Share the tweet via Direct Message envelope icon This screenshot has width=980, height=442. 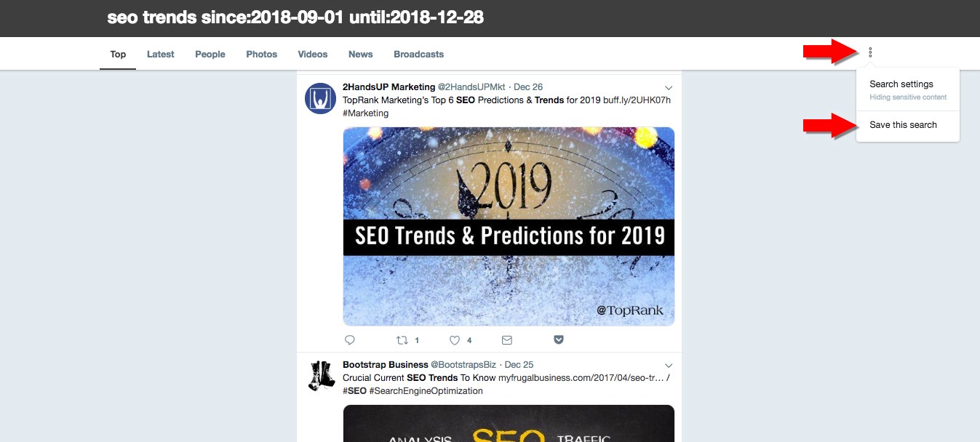coord(506,339)
